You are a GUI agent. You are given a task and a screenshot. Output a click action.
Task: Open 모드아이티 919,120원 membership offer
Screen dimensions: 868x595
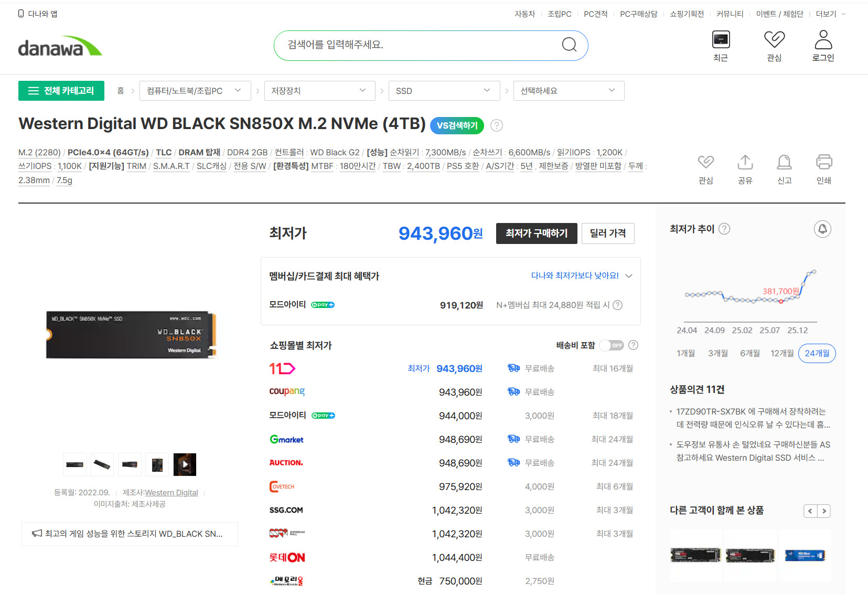coord(451,305)
